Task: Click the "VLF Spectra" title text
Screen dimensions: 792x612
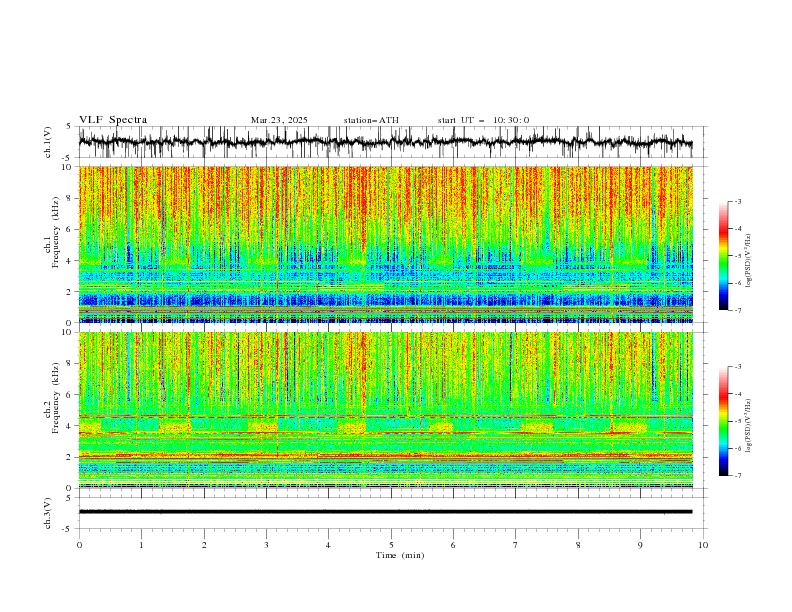Action: coord(113,120)
